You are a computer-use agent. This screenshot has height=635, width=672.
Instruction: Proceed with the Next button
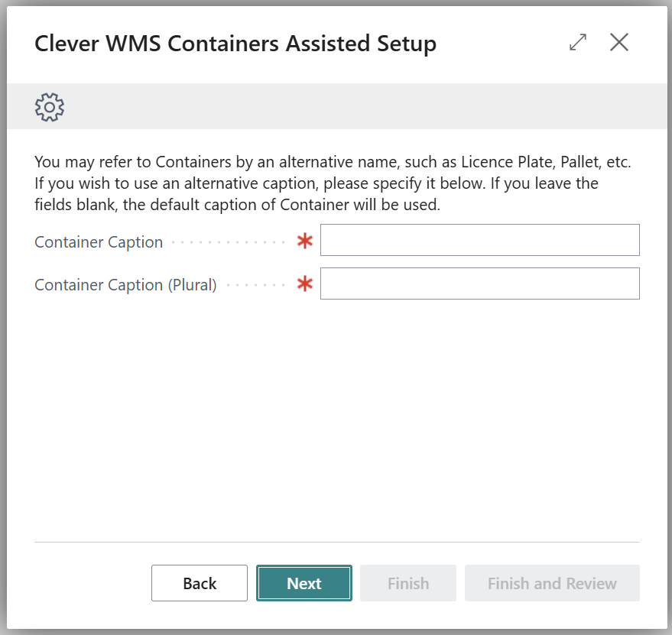[304, 583]
